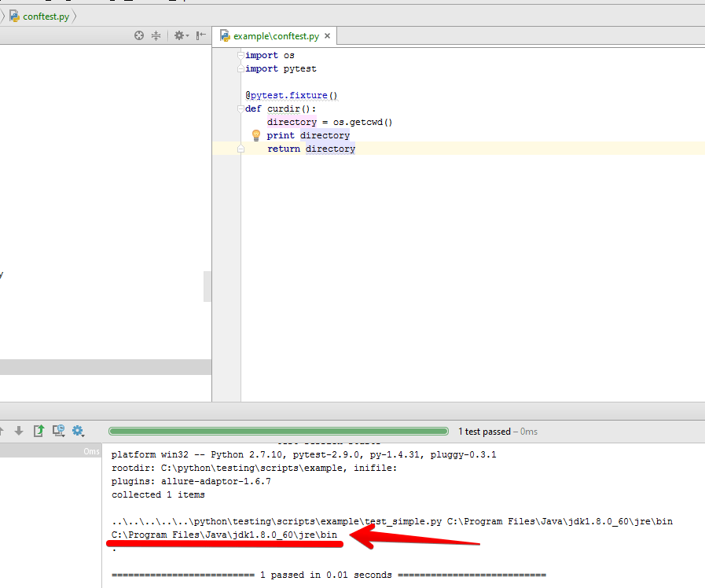Select the 0ms test tree row
The height and width of the screenshot is (588, 705).
click(51, 451)
